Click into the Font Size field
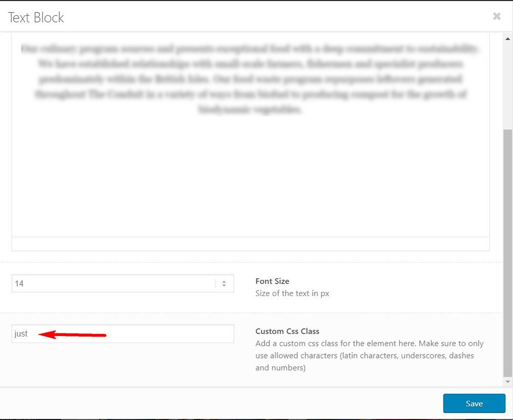The width and height of the screenshot is (513, 420). pos(123,283)
